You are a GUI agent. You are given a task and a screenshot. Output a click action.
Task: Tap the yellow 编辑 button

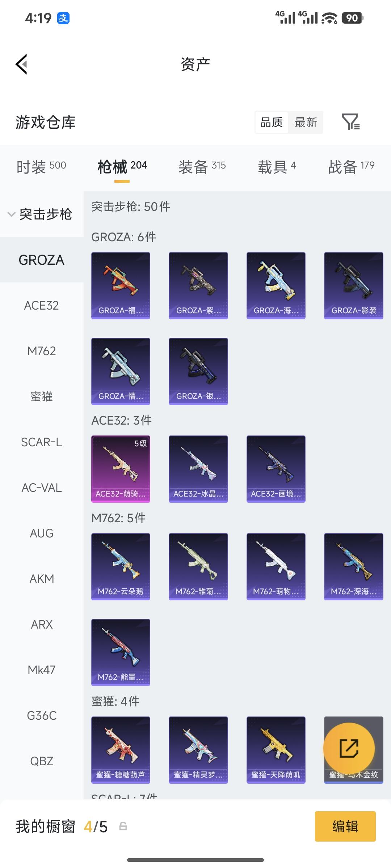[x=345, y=826]
